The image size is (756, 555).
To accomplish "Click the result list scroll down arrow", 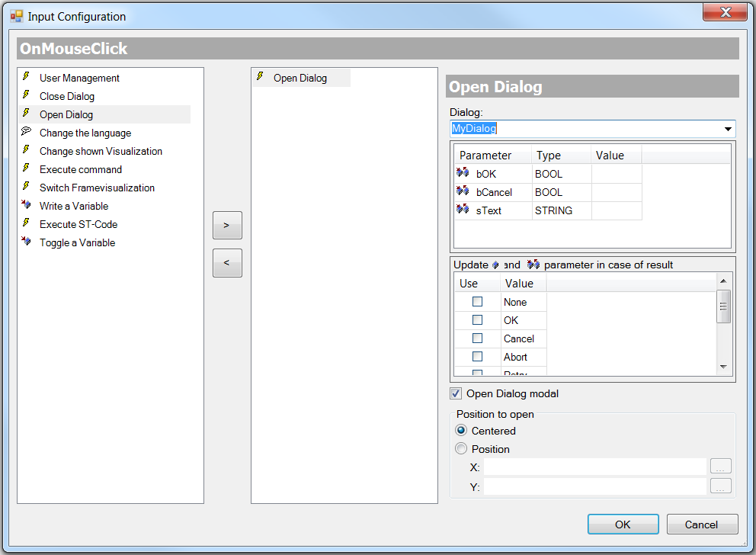I will 723,367.
